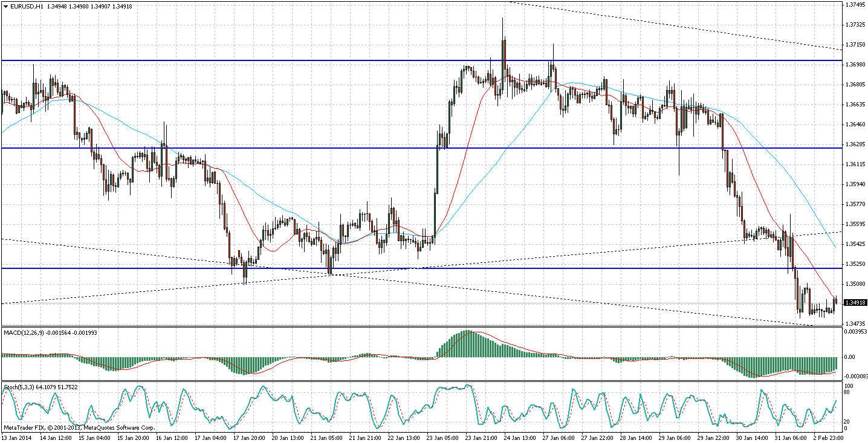Click the 1.36115 price scale label
868x443 pixels.
[x=855, y=164]
